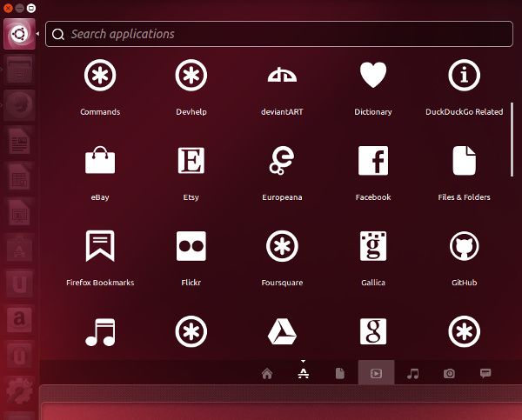Click the Google Drive triangle icon

[283, 331]
